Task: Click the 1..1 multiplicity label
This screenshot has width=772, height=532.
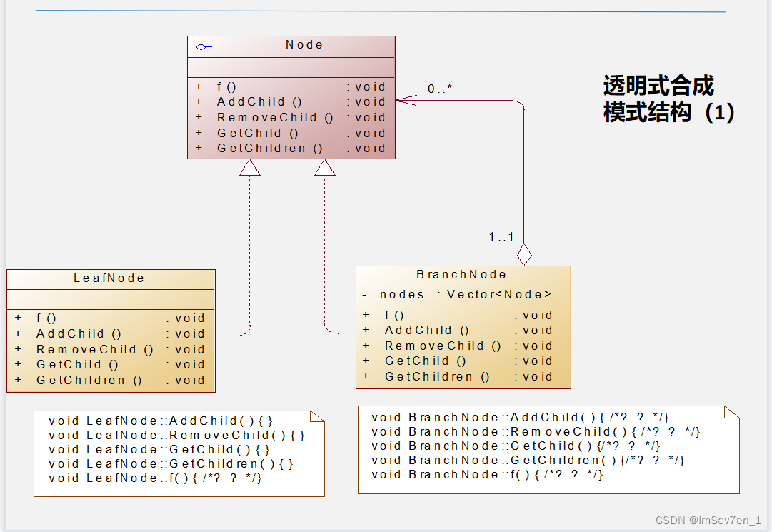Action: [501, 236]
